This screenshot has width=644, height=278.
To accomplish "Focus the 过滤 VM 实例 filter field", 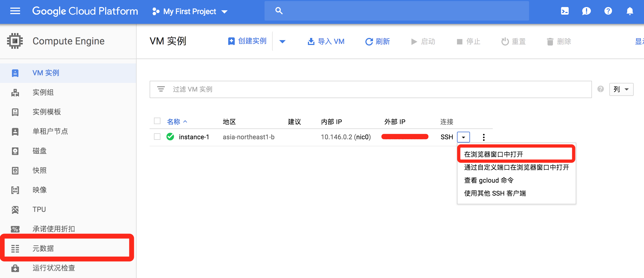I will click(371, 89).
